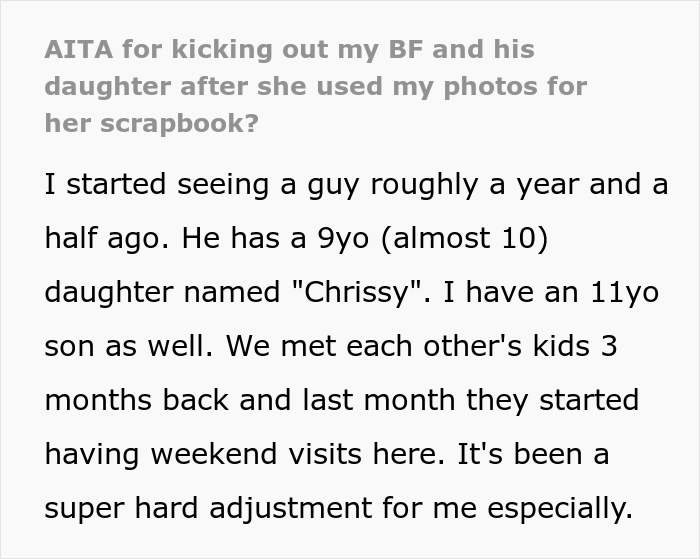
Task: Click "We met each other's kids 3"
Action: point(422,346)
